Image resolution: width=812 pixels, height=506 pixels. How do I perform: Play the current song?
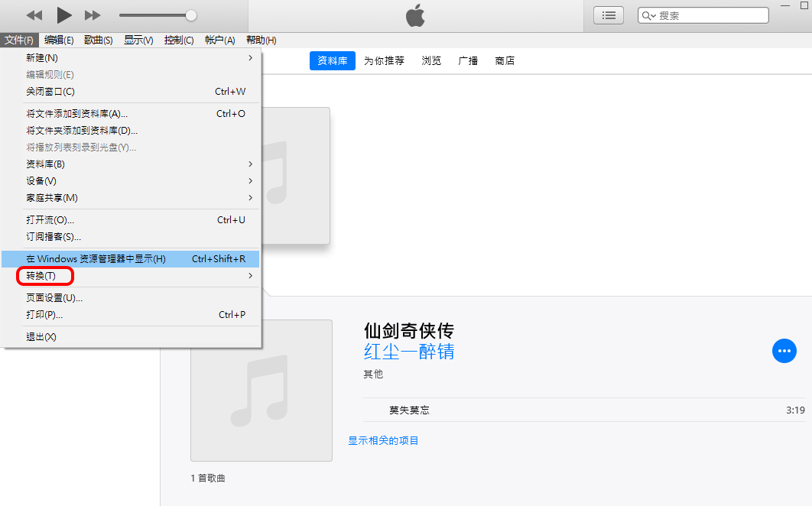(x=63, y=15)
